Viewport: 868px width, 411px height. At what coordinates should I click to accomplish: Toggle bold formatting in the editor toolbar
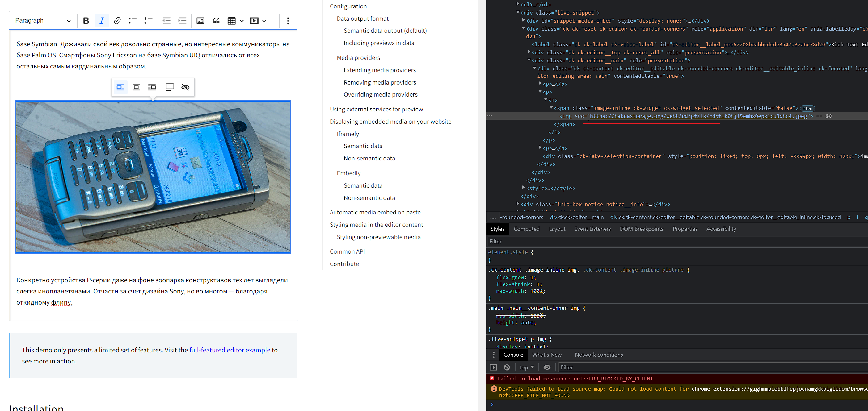86,21
